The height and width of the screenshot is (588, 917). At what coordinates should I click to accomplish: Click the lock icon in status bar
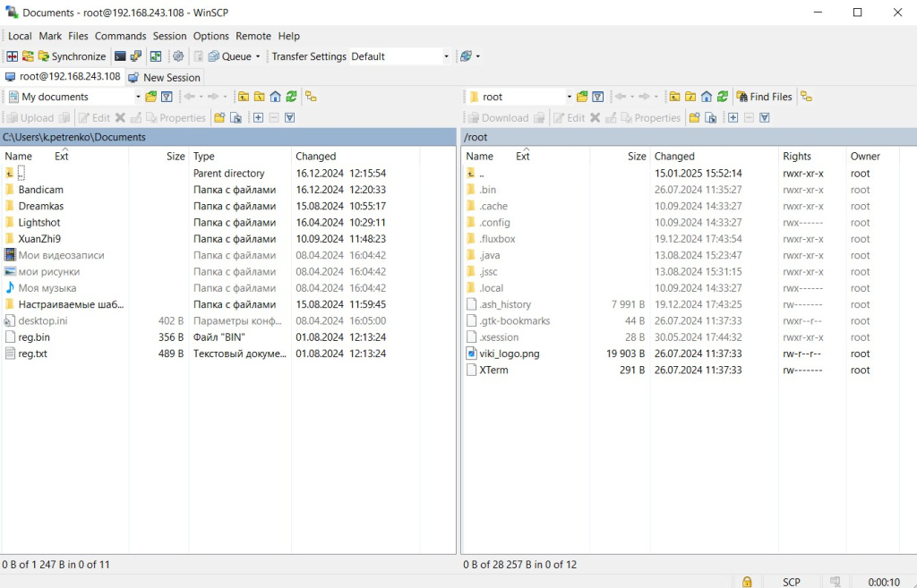747,582
